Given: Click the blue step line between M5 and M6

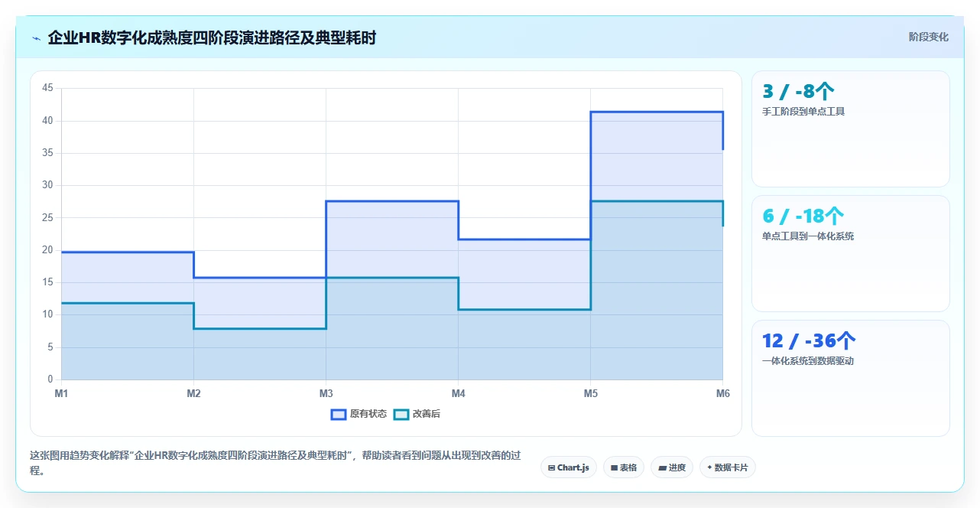Looking at the screenshot, I should [x=657, y=112].
